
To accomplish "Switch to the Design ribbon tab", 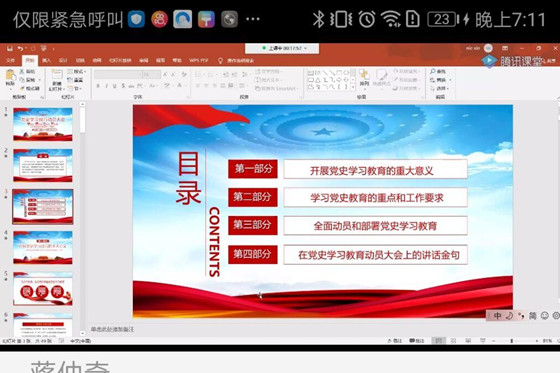I will (63, 60).
